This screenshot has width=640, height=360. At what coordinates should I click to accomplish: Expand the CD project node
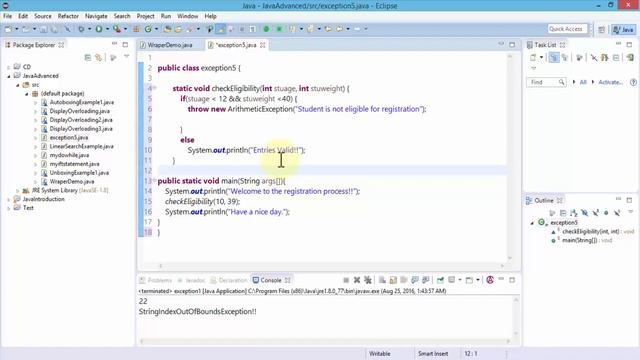click(9, 67)
